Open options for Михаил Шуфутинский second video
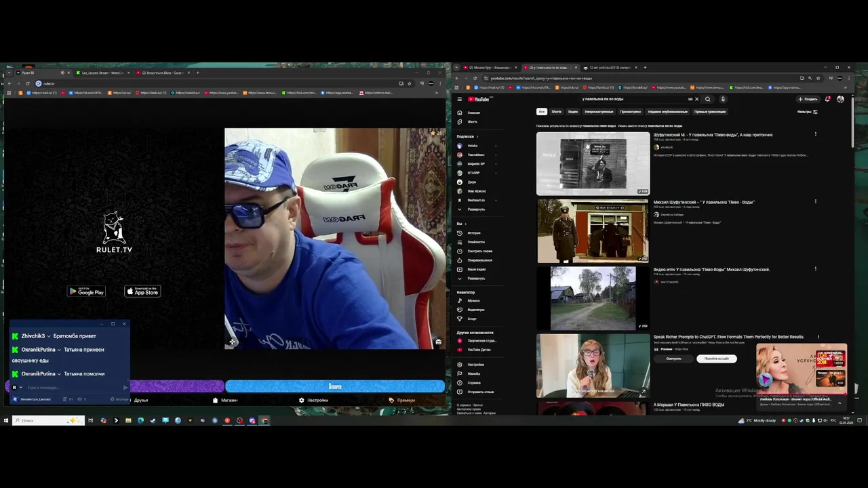Screen dimensions: 868x488 [x=815, y=201]
